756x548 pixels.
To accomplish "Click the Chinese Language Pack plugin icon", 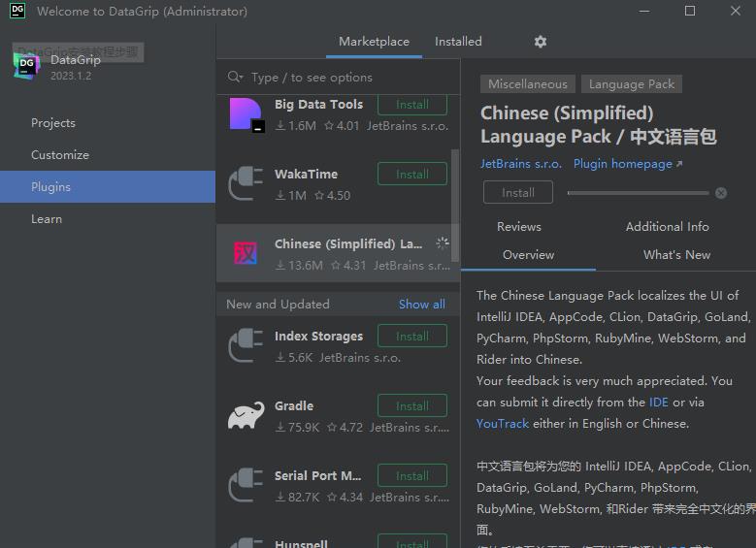I will [246, 253].
